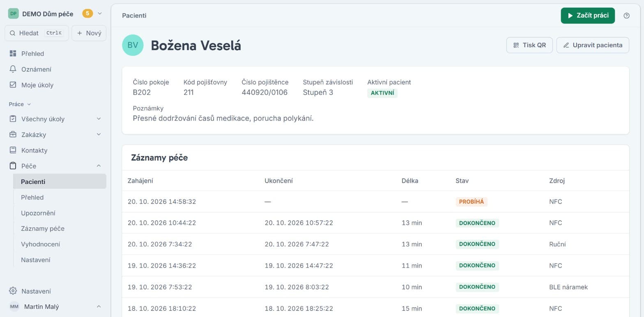The image size is (644, 317).
Task: Click the Zahájení column header
Action: (140, 181)
